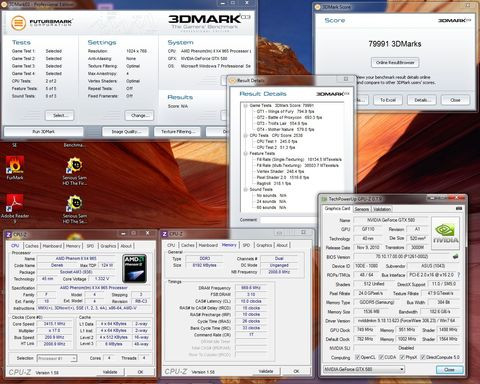Launch Serious Sam HD The Second Encounter shortcut

coord(75,207)
